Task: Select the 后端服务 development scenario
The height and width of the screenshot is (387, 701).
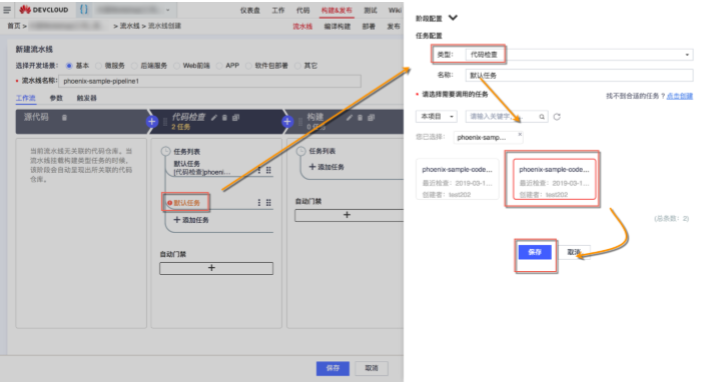Action: coord(134,66)
